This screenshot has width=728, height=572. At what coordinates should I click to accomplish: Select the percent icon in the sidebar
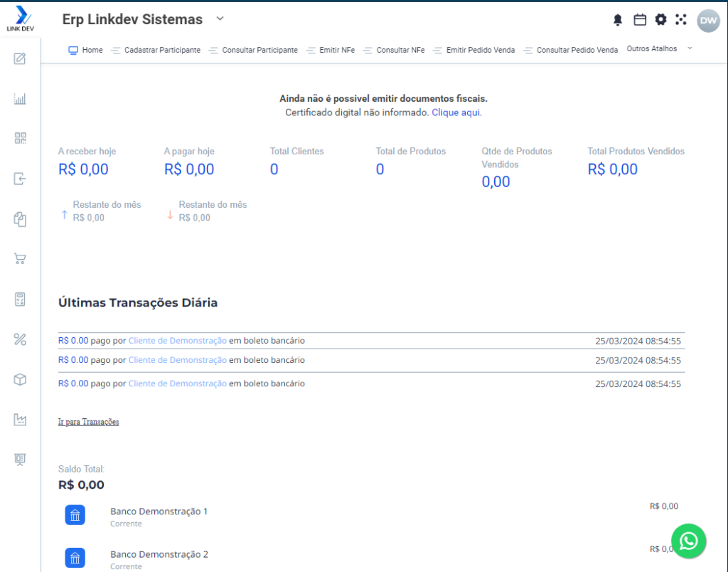click(20, 339)
